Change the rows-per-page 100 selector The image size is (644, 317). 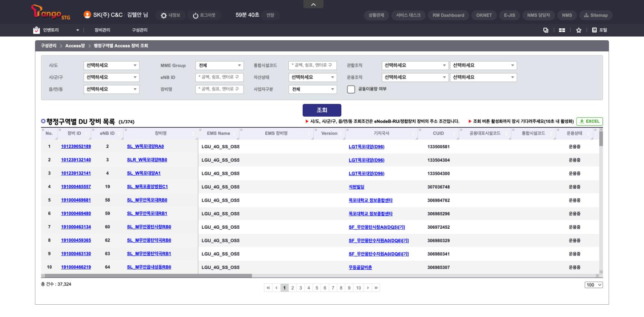(593, 285)
